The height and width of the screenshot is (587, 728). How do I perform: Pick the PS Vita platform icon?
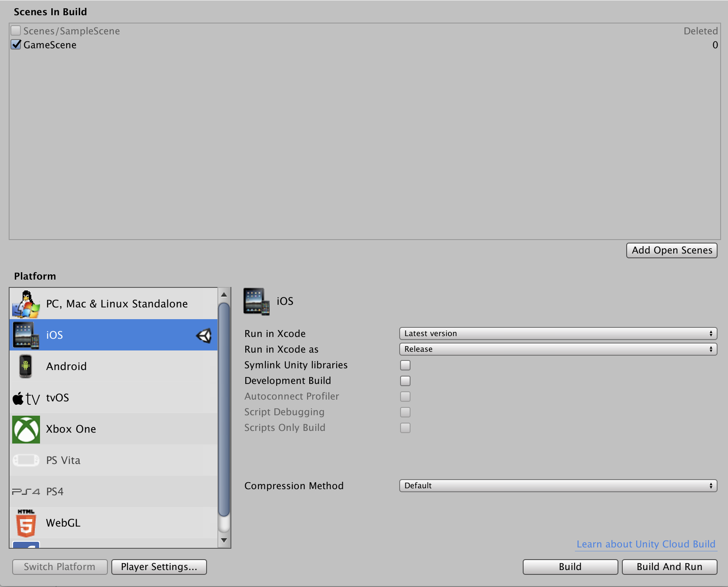[x=26, y=460]
